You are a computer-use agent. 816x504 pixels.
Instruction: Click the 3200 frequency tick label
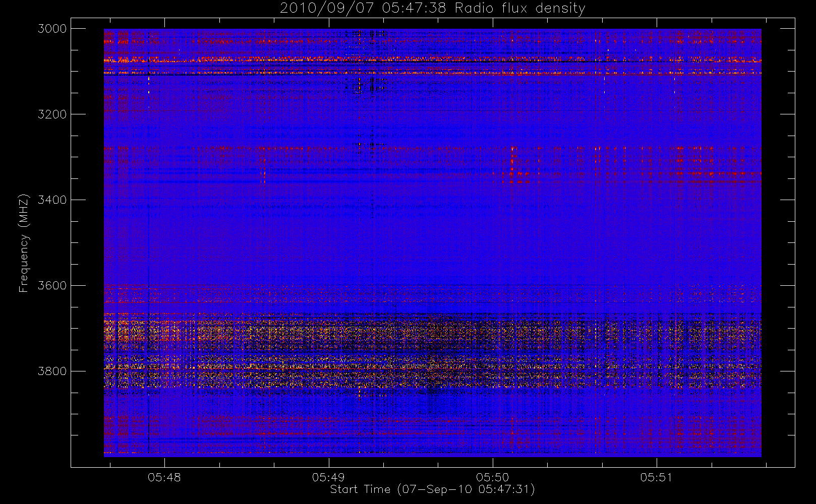[x=52, y=114]
